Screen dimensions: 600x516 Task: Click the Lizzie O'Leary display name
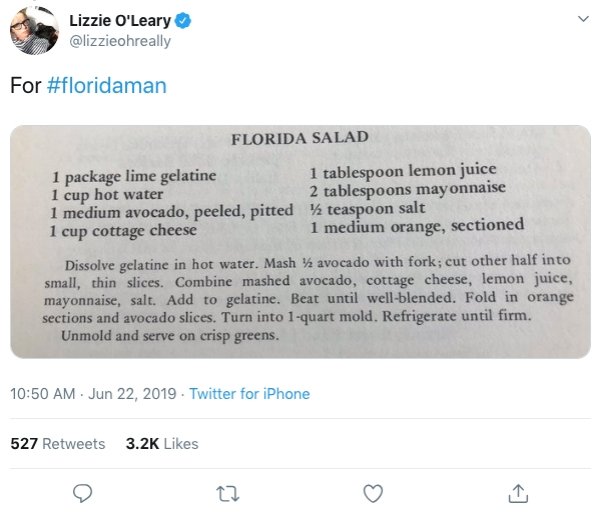click(120, 21)
